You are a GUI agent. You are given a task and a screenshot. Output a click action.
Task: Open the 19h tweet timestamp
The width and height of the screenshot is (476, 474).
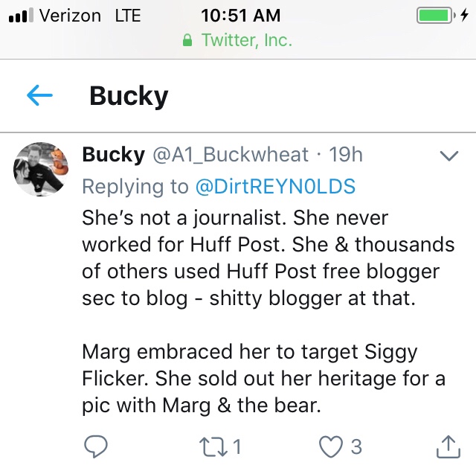(x=345, y=155)
